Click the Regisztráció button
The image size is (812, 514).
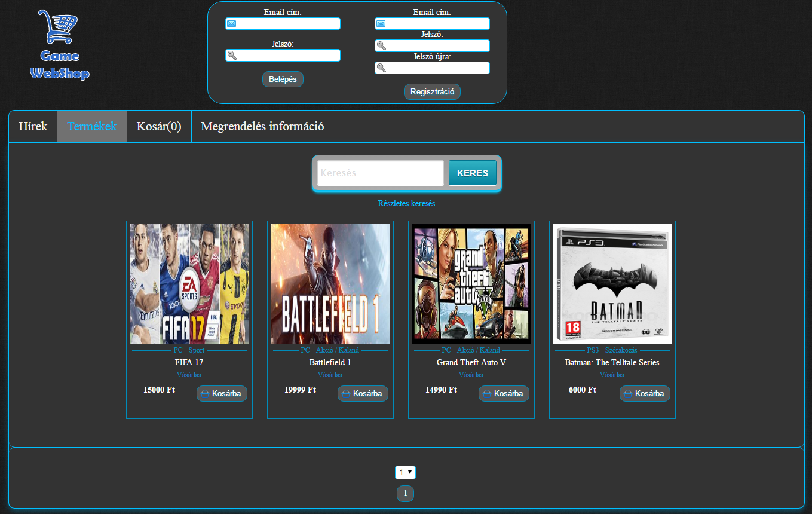click(431, 91)
